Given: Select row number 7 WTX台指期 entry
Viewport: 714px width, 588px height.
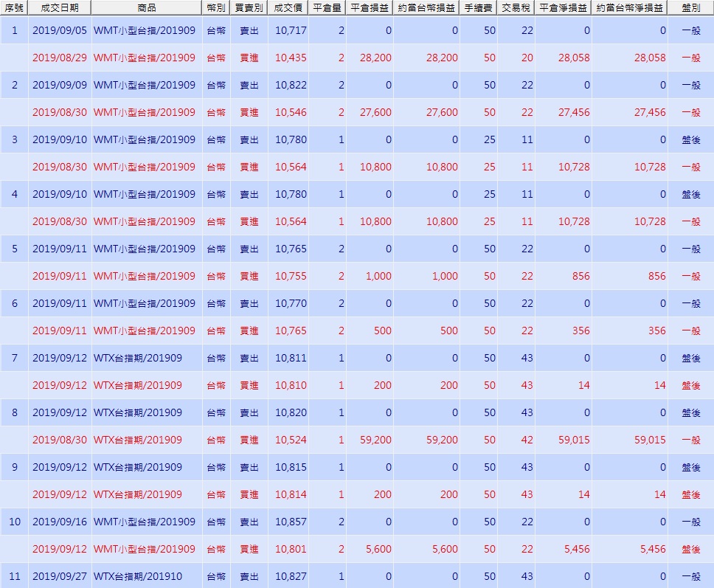Looking at the screenshot, I should tap(357, 358).
